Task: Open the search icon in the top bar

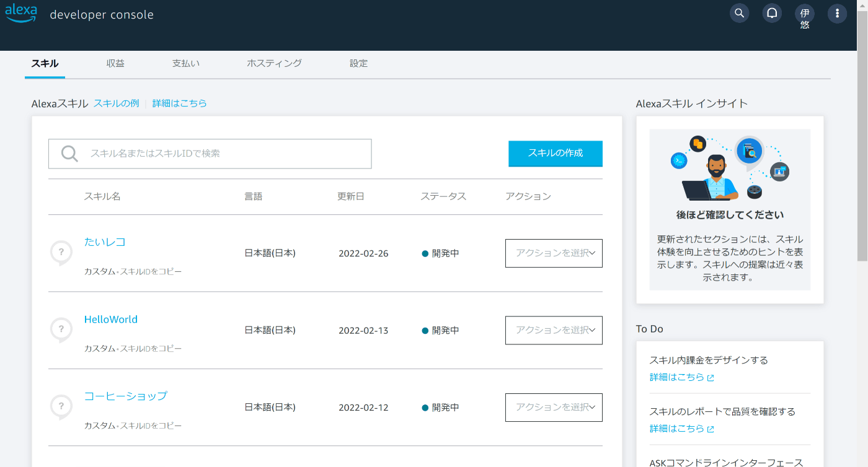Action: tap(739, 13)
